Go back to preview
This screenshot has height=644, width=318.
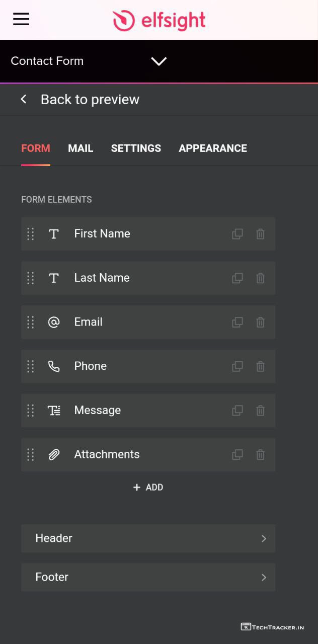pos(81,100)
